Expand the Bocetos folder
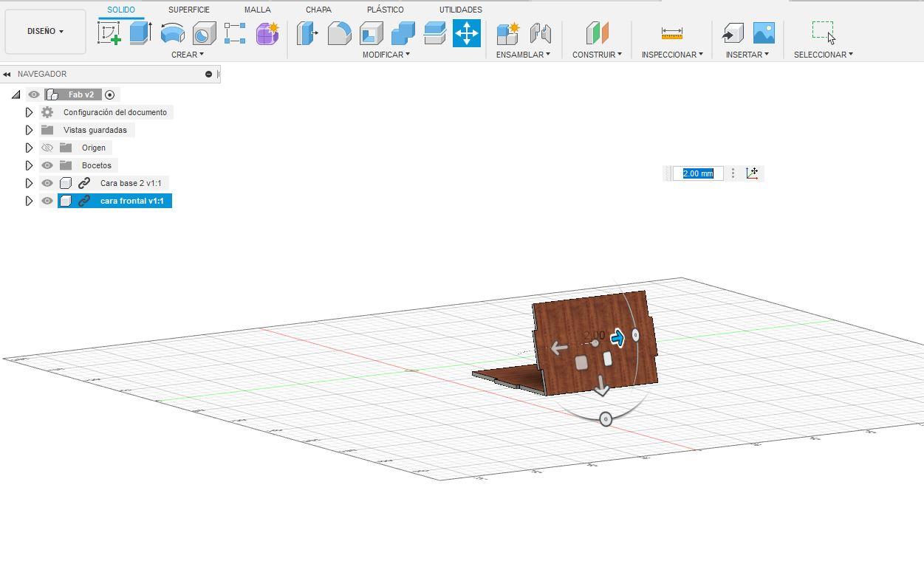924x569 pixels. point(29,165)
